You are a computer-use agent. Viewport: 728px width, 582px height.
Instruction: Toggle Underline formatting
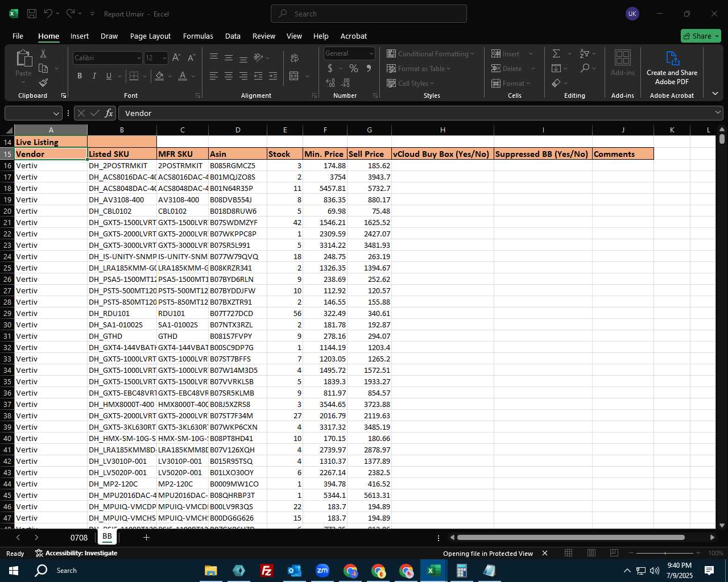tap(109, 76)
